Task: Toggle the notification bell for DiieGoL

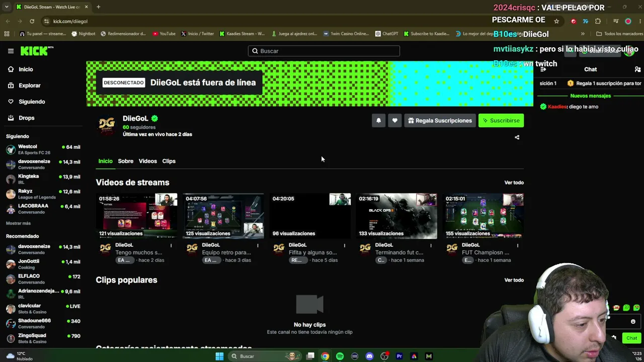Action: [379, 121]
